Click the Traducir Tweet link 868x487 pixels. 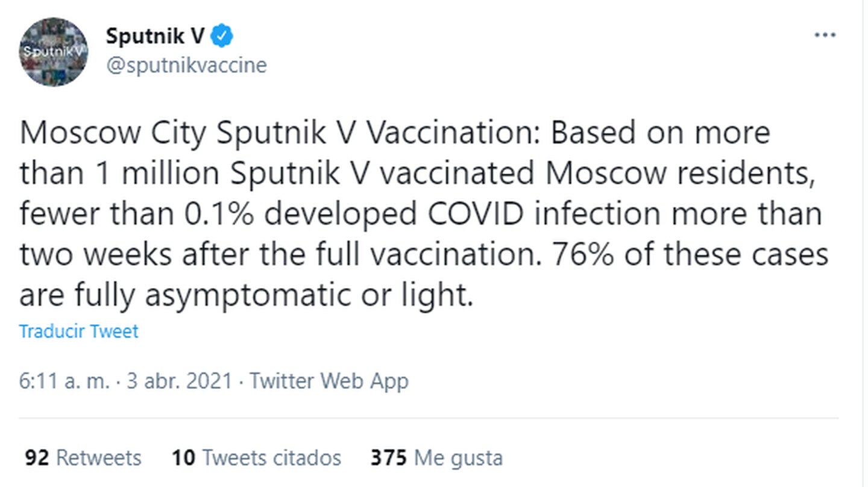pos(79,331)
